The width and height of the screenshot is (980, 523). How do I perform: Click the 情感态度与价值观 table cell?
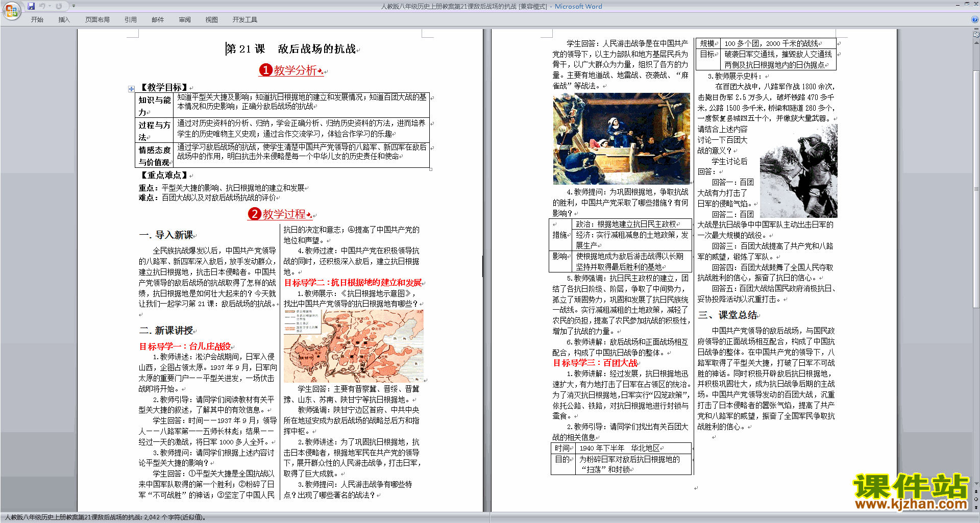pyautogui.click(x=154, y=156)
